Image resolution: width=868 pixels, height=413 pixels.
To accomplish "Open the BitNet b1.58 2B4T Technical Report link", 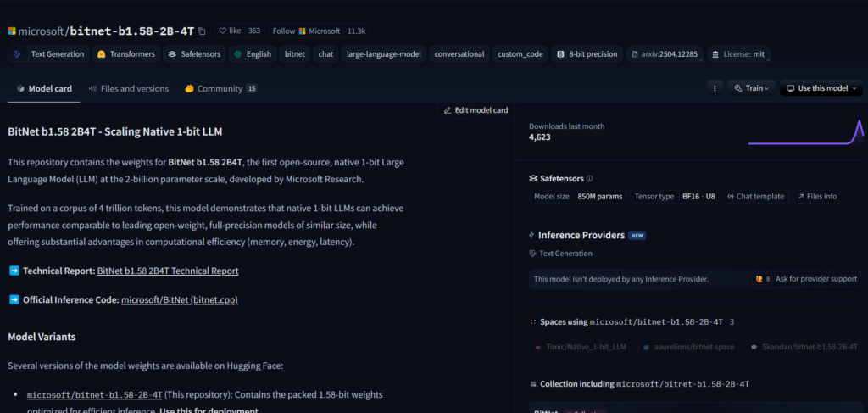I will pyautogui.click(x=168, y=271).
